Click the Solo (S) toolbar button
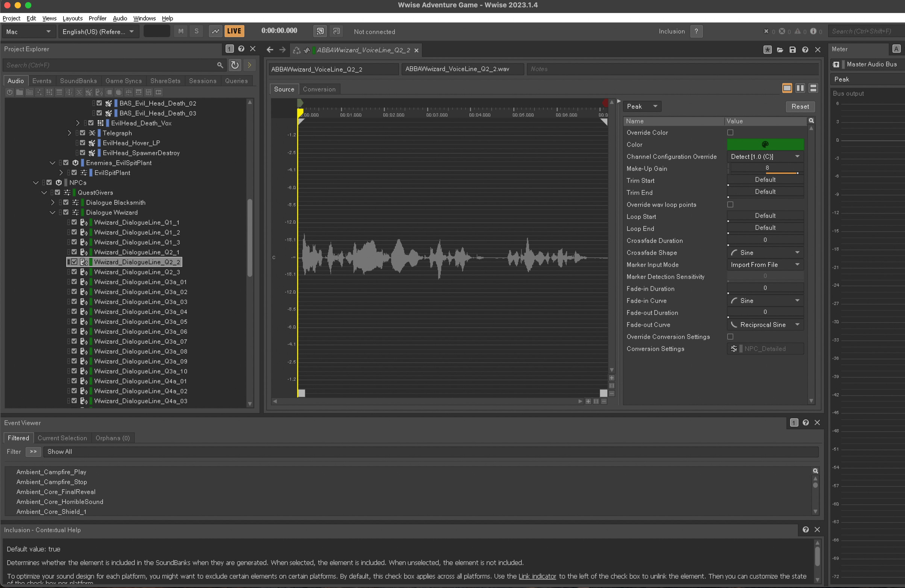 coord(196,31)
